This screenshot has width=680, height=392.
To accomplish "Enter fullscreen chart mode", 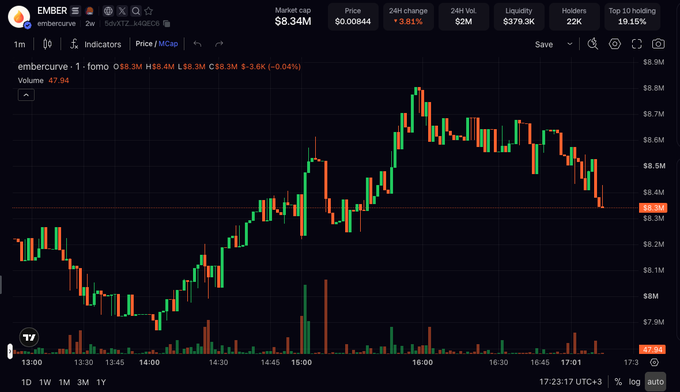I will click(636, 44).
